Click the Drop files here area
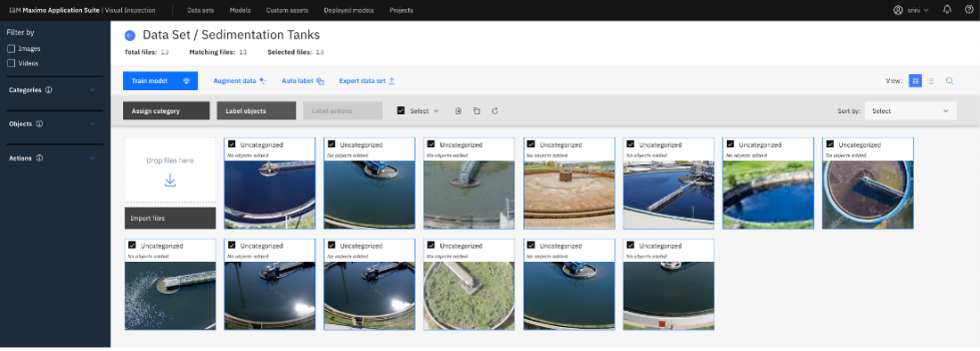This screenshot has width=980, height=351. [170, 170]
